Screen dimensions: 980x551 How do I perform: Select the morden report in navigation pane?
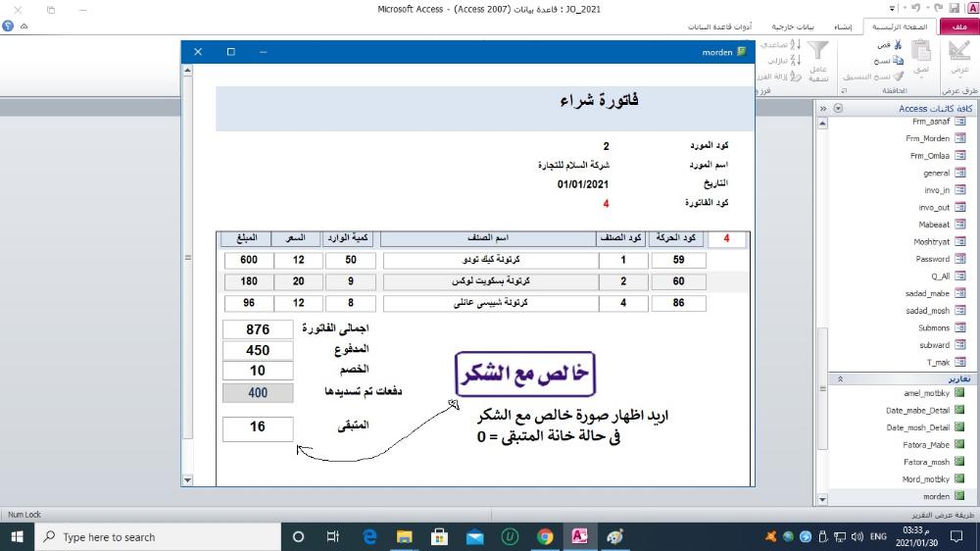click(x=936, y=497)
